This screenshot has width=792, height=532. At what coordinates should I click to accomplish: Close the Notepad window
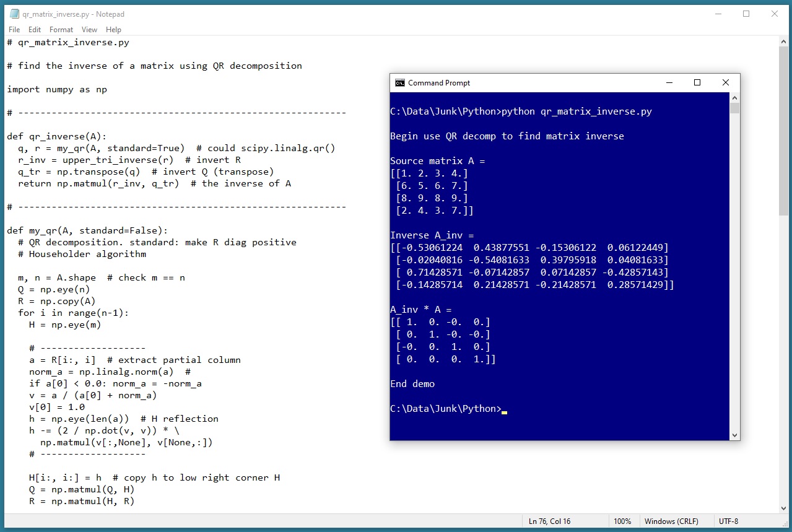point(775,14)
